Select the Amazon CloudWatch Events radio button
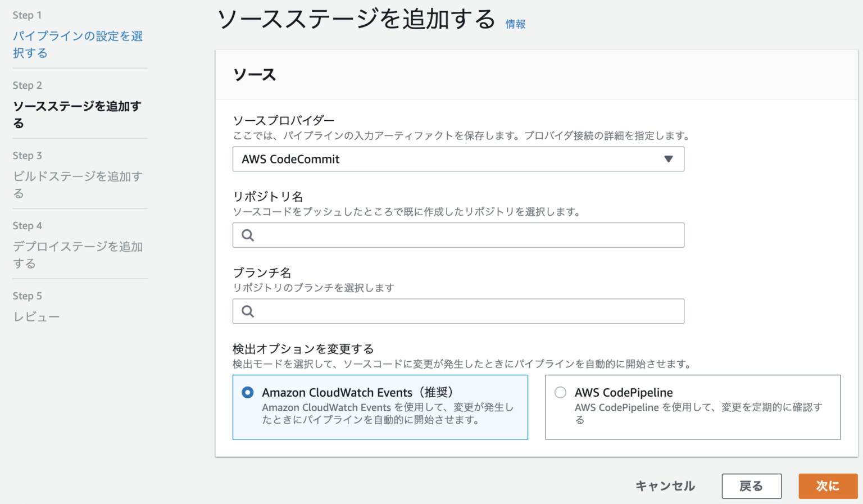Viewport: 863px width, 504px height. 247,392
